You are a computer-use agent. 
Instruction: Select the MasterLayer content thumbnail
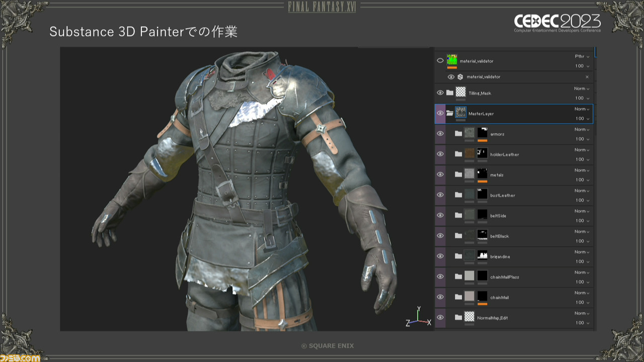[461, 112]
